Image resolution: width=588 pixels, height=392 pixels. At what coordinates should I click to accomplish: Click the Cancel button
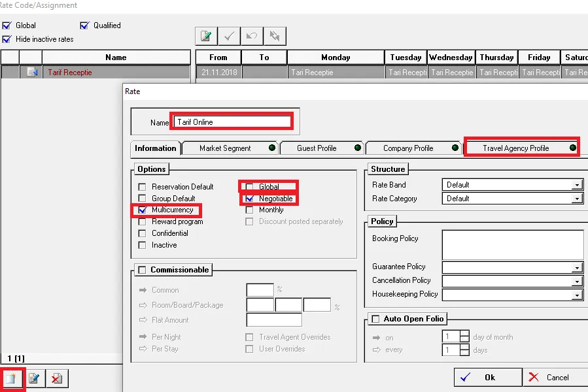pos(555,378)
